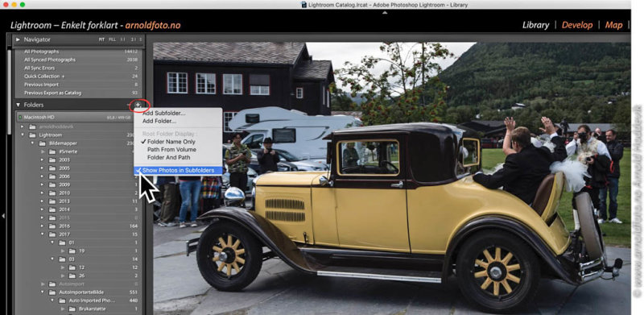
Task: Collapse subfolder 03 under 2017
Action: pyautogui.click(x=52, y=259)
